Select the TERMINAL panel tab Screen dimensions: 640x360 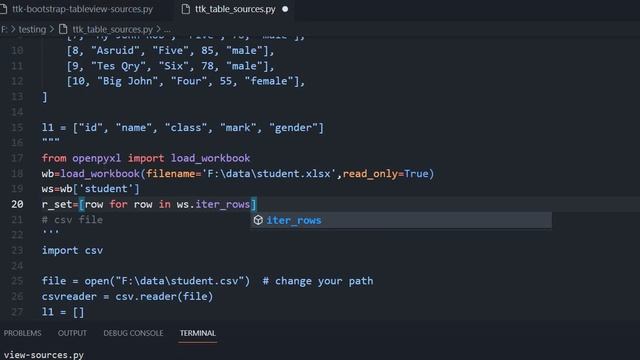pyautogui.click(x=198, y=333)
